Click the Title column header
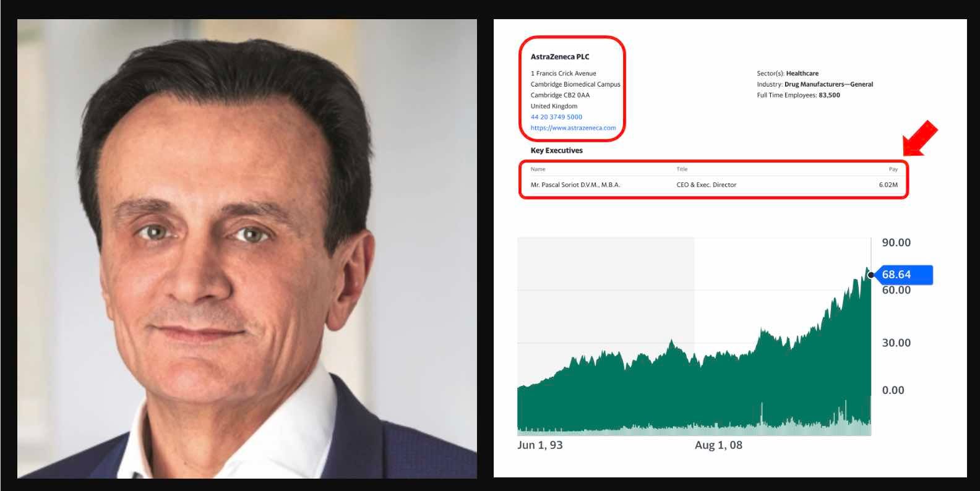The height and width of the screenshot is (491, 980). coord(682,169)
